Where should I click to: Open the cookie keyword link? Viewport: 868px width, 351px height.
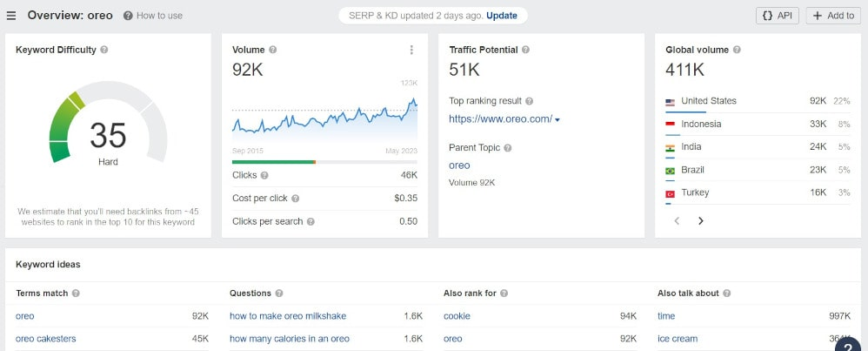click(x=457, y=316)
